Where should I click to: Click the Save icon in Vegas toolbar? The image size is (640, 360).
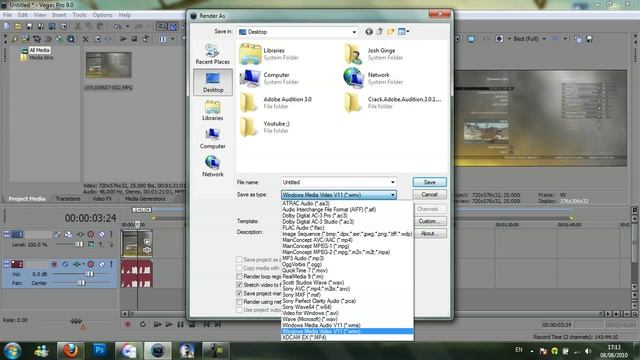point(29,27)
